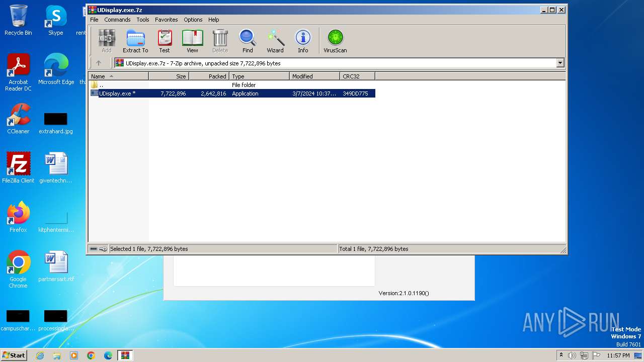The image size is (644, 362).
Task: Sort by CRC32 column header
Action: point(357,76)
